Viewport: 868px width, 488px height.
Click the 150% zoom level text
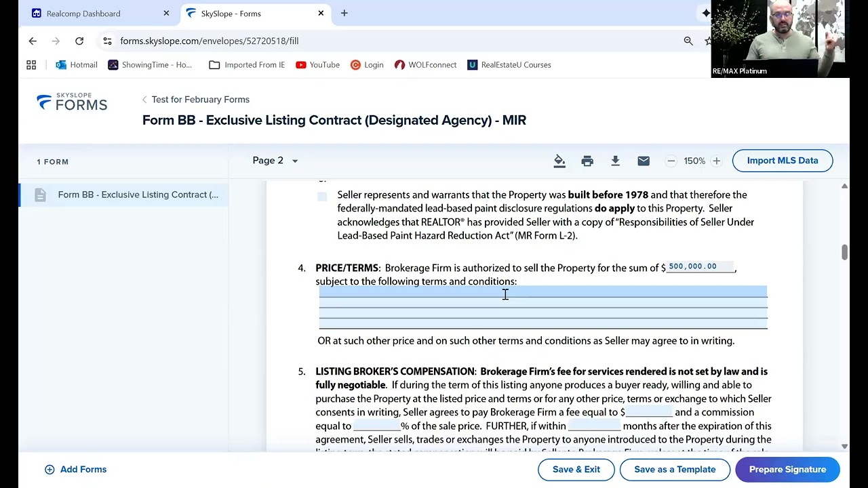(694, 161)
